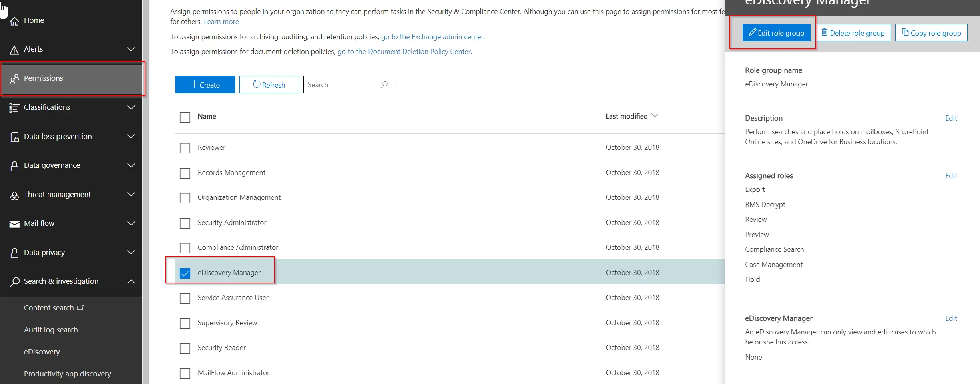Screen dimensions: 980x384
Task: Click the Threat management biohazard icon
Action: [x=14, y=195]
